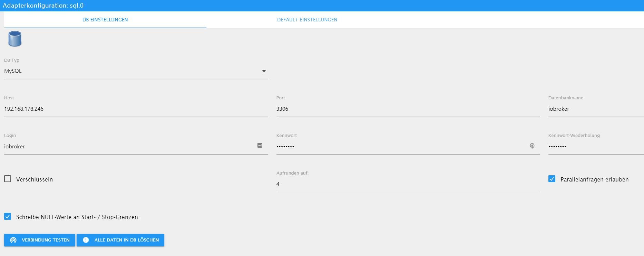Uncheck Parallelanfragen erlauben checkbox
This screenshot has width=644, height=256.
pos(552,179)
